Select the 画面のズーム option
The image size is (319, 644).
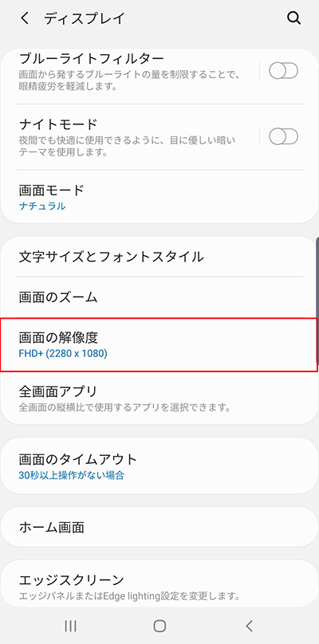[x=159, y=297]
